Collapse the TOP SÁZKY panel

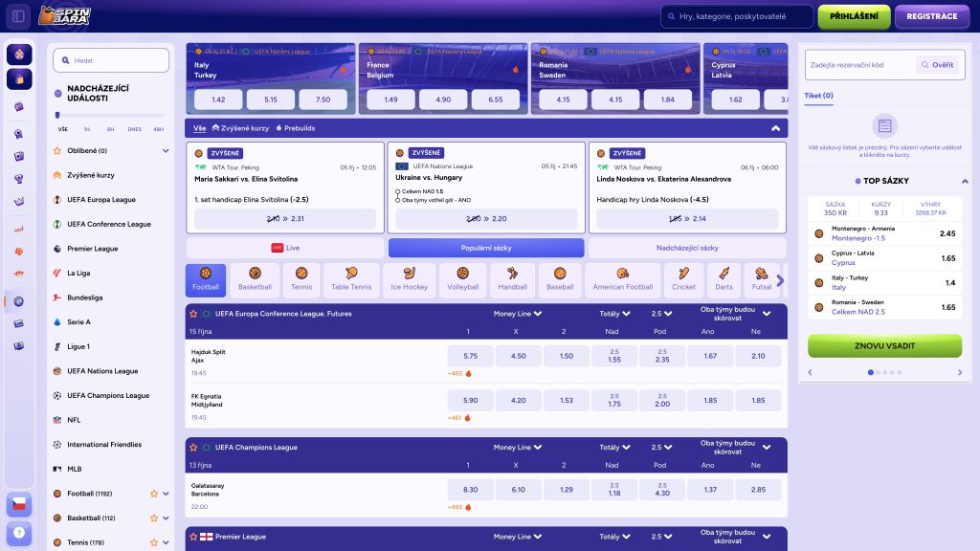(965, 181)
